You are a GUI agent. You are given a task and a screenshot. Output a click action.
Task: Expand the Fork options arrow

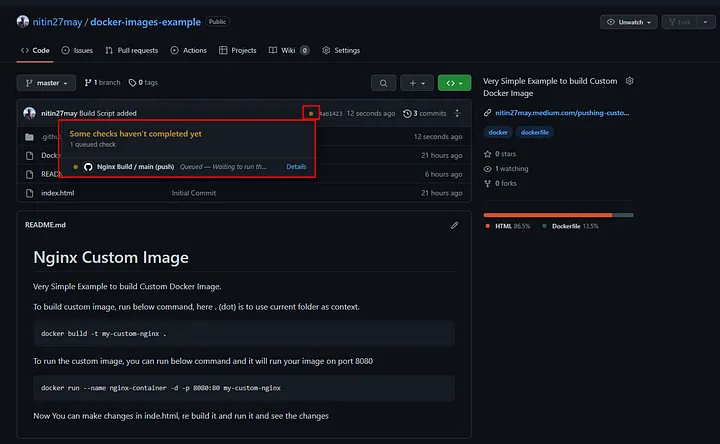(x=706, y=22)
